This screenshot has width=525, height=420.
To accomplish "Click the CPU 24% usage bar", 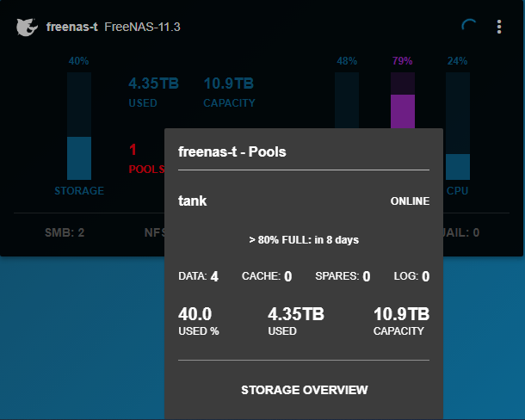I will (458, 126).
